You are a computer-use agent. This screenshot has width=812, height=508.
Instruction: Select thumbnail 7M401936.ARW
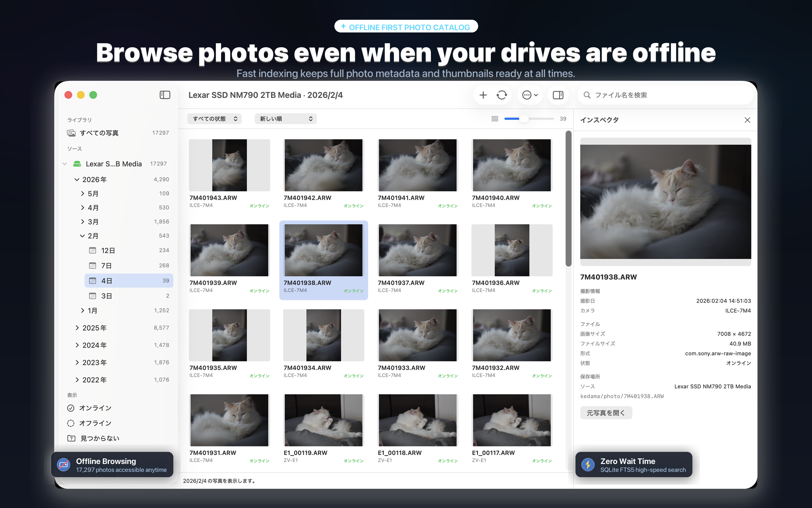[512, 250]
